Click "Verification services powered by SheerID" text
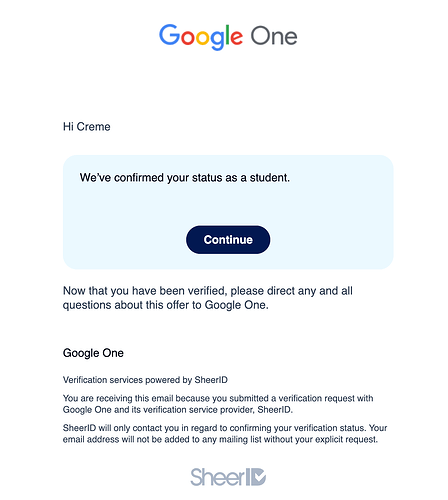The width and height of the screenshot is (448, 500). [x=145, y=380]
